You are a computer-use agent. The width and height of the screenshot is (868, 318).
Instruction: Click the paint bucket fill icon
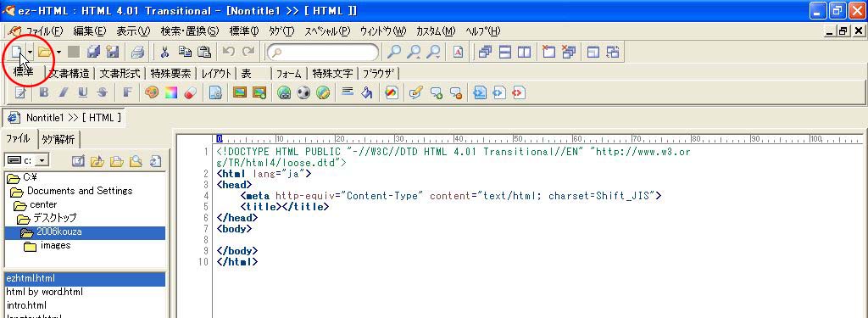pos(366,92)
